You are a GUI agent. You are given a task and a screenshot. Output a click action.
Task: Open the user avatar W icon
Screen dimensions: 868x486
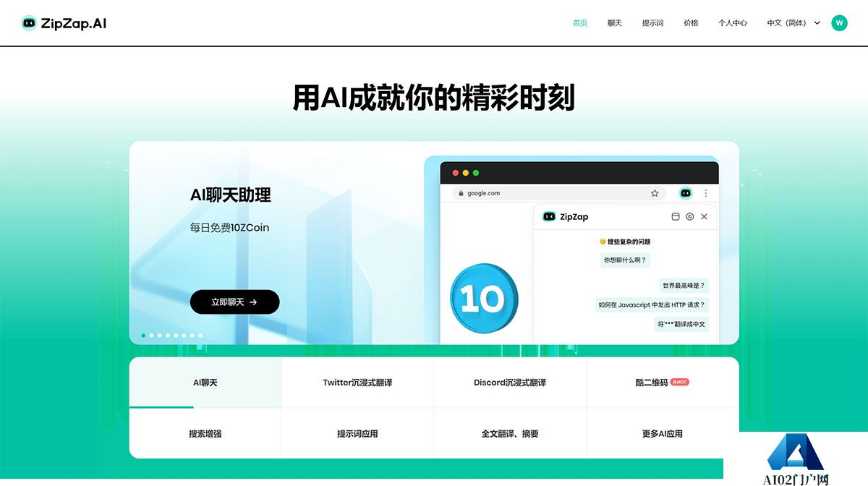839,23
